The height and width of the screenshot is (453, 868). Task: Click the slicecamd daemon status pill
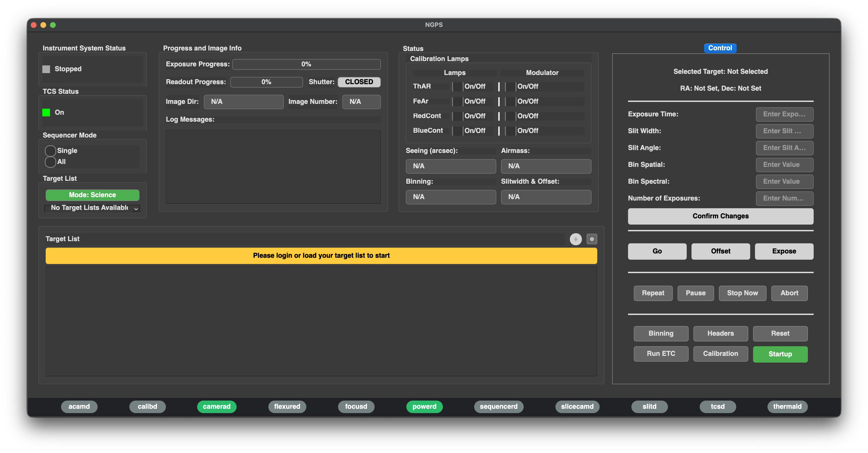(x=577, y=407)
